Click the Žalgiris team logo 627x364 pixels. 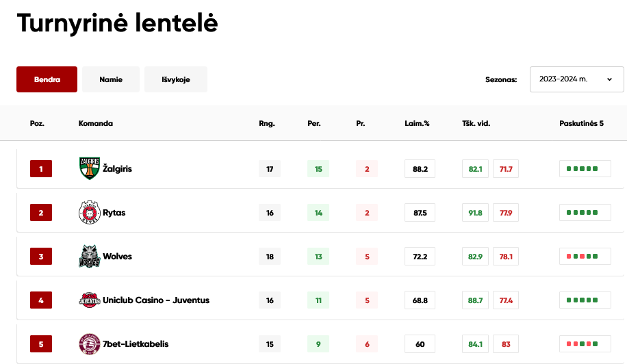pos(89,168)
